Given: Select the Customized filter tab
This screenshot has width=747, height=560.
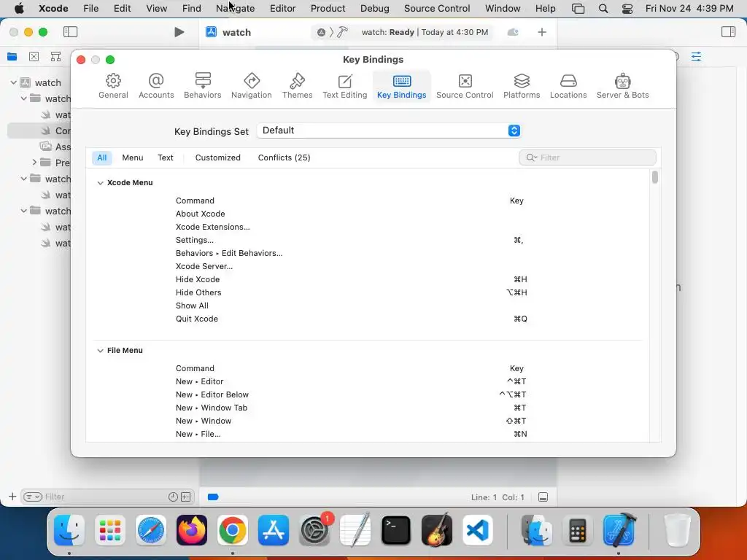Looking at the screenshot, I should pos(217,157).
